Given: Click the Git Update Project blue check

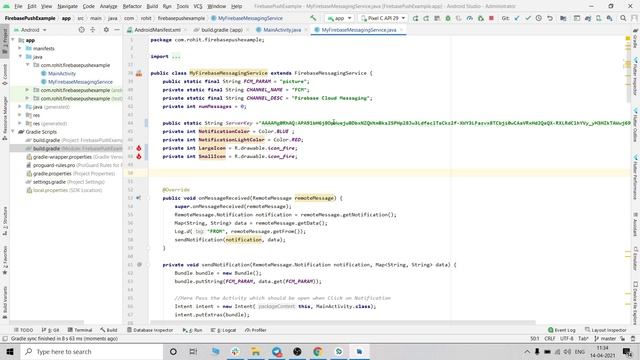Looking at the screenshot, I should [517, 18].
